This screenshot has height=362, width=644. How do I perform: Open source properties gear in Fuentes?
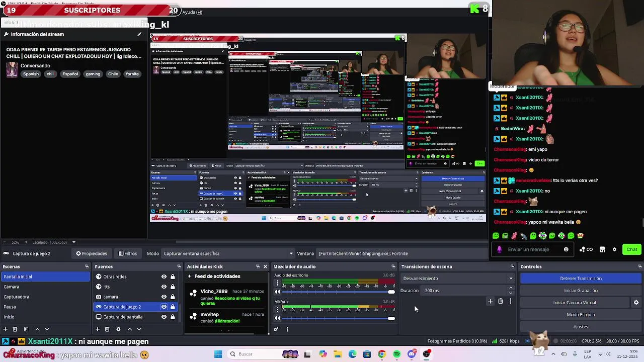pyautogui.click(x=118, y=329)
